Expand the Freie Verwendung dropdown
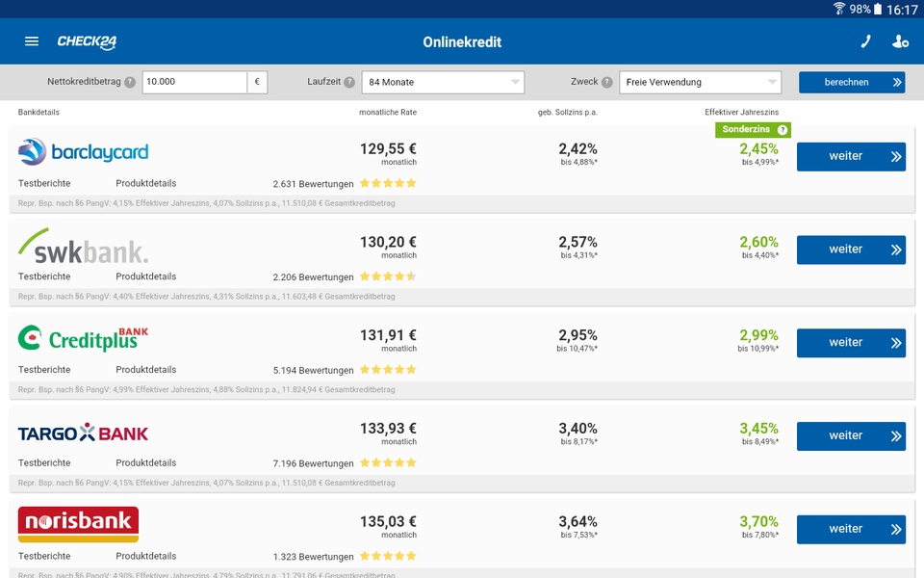The width and height of the screenshot is (924, 578). (700, 83)
